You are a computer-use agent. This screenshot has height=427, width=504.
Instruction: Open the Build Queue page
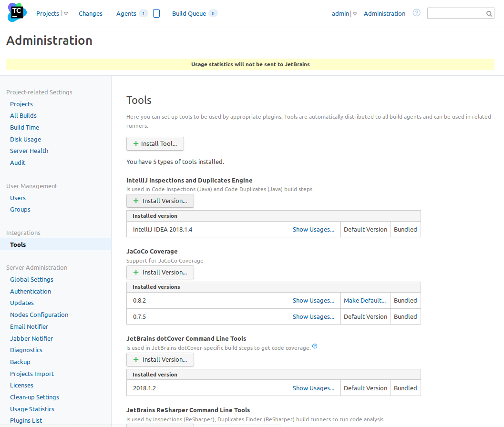point(189,13)
